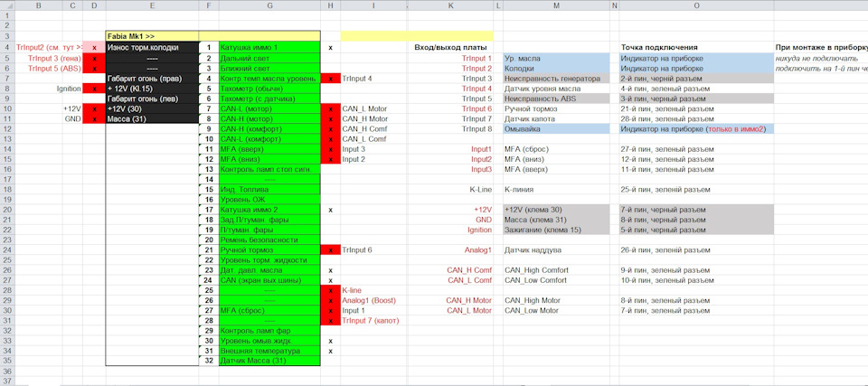
Task: Select the "При монтаже в приборку" heading cell
Action: pyautogui.click(x=820, y=48)
